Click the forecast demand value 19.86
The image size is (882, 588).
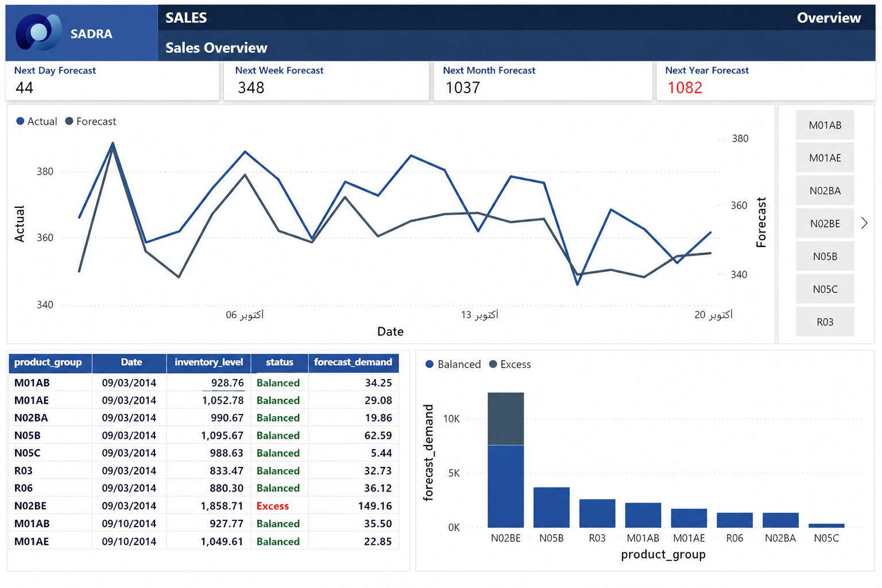click(378, 418)
